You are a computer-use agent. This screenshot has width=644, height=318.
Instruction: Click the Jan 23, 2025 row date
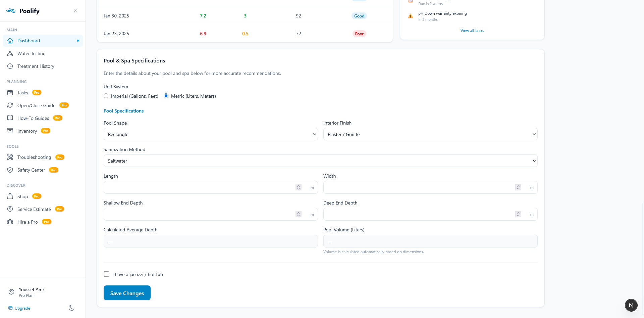tap(116, 34)
